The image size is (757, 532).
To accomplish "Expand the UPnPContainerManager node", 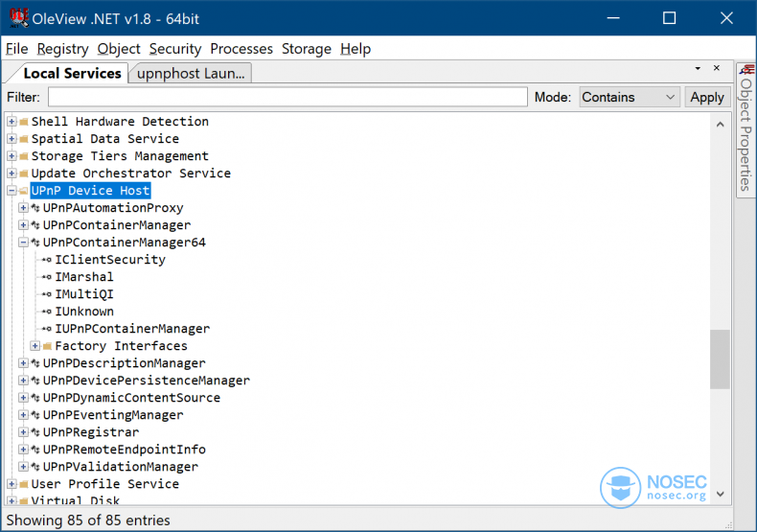I will tap(23, 225).
